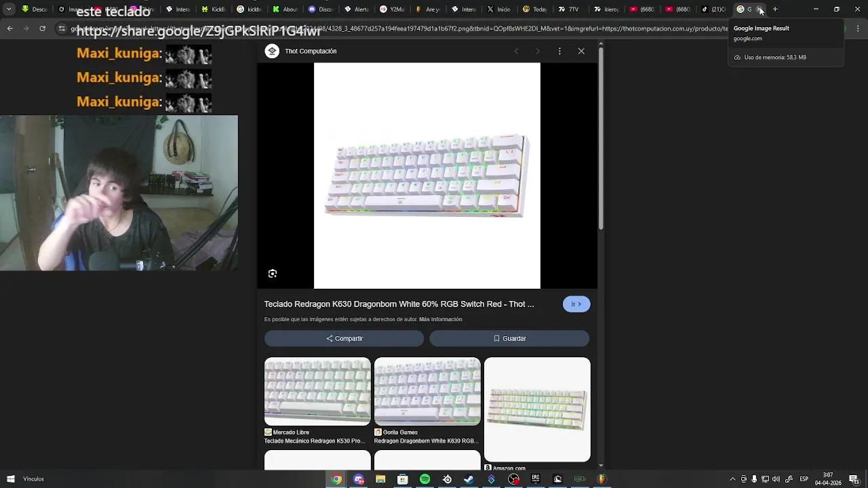This screenshot has height=488, width=868.
Task: Click the Guardar save button
Action: [509, 338]
